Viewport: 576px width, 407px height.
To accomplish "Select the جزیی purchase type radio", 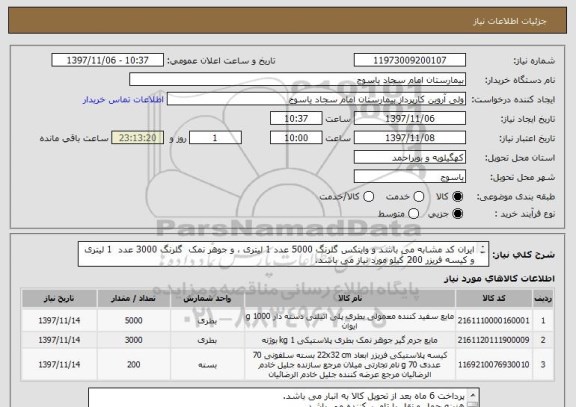I will click(x=457, y=214).
